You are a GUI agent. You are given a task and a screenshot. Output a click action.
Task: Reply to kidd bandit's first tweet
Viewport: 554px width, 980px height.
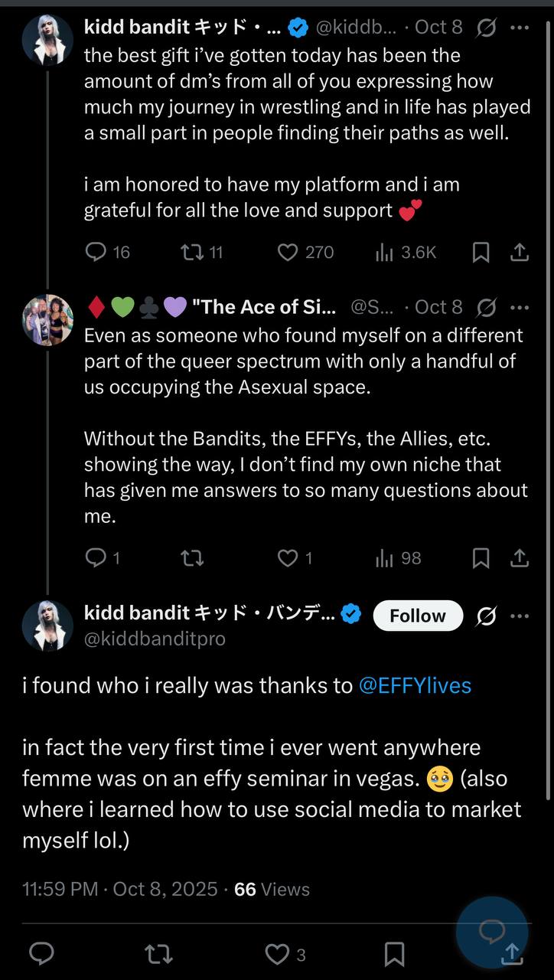(96, 252)
